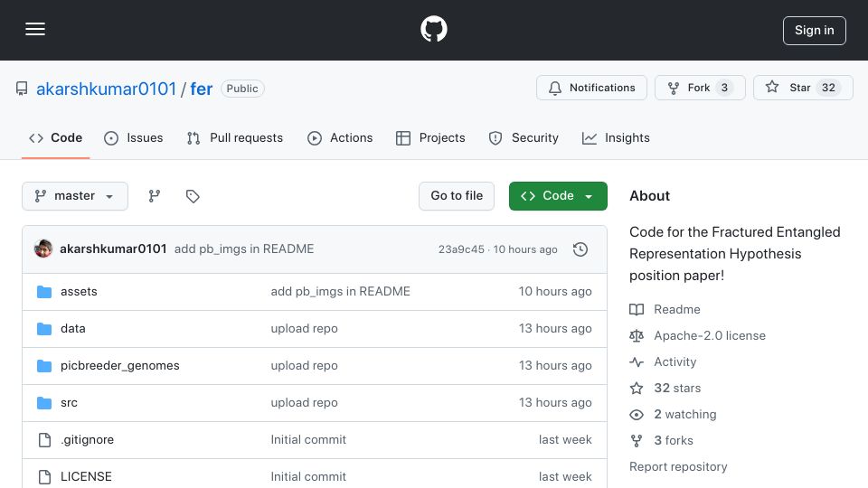Click Report repository link

pyautogui.click(x=678, y=467)
